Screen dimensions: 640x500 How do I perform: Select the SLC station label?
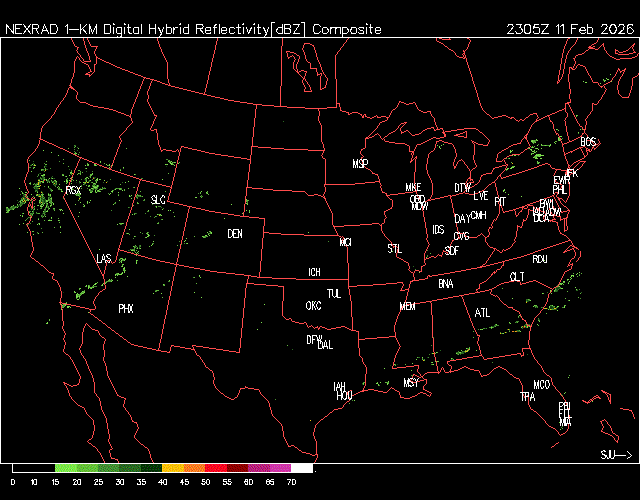coord(158,200)
